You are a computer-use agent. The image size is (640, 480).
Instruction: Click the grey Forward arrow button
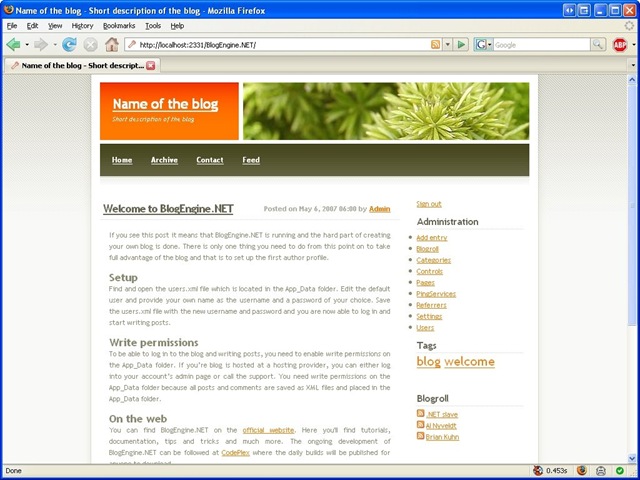click(41, 44)
